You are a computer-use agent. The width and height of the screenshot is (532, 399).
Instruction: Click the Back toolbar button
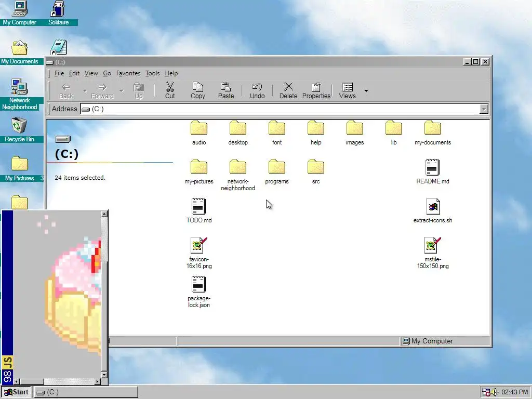(x=66, y=90)
